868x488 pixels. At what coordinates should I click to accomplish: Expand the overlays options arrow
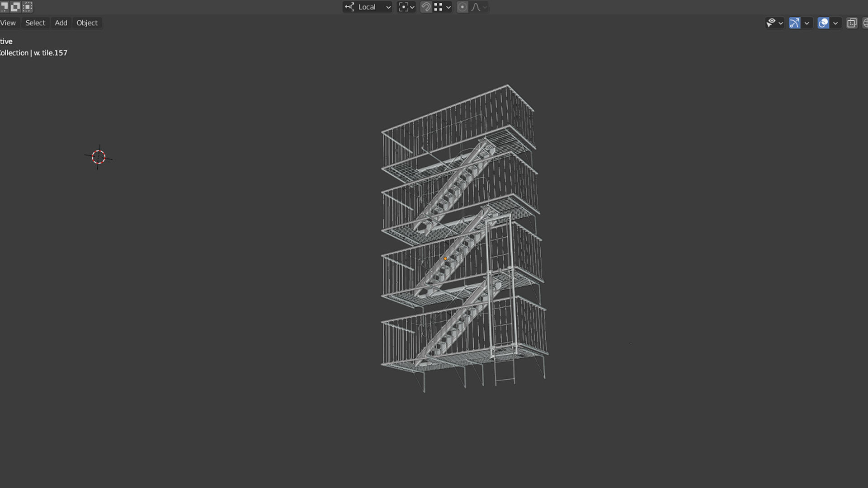coord(835,23)
